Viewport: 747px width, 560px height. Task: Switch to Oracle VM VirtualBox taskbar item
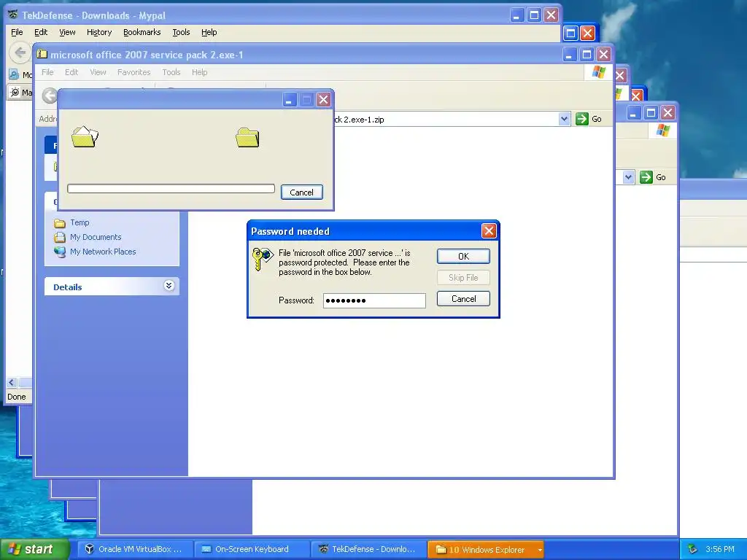(135, 549)
